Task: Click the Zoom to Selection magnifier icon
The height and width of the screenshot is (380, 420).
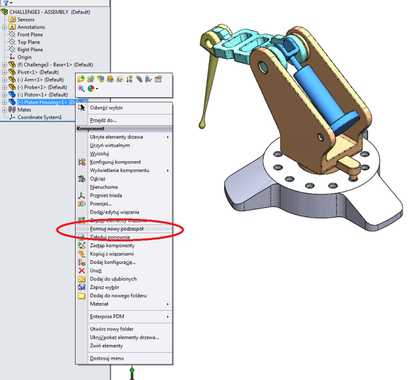Action: click(x=81, y=89)
